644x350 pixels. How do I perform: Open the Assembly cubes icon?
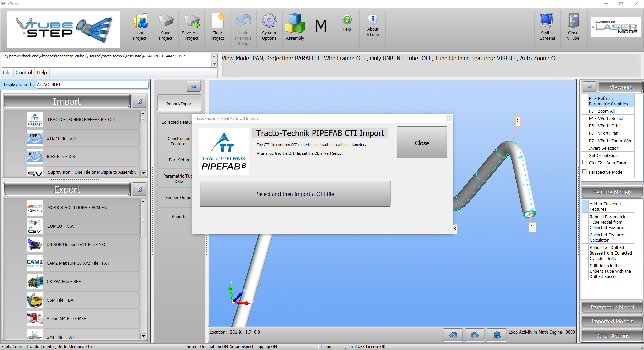coord(295,29)
